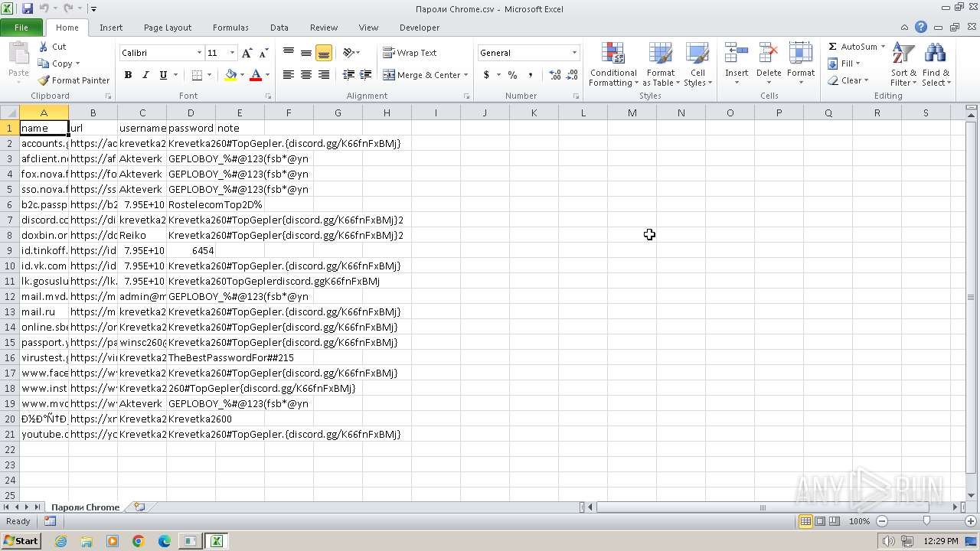The width and height of the screenshot is (980, 551).
Task: Click the Windows Start button
Action: tap(21, 541)
